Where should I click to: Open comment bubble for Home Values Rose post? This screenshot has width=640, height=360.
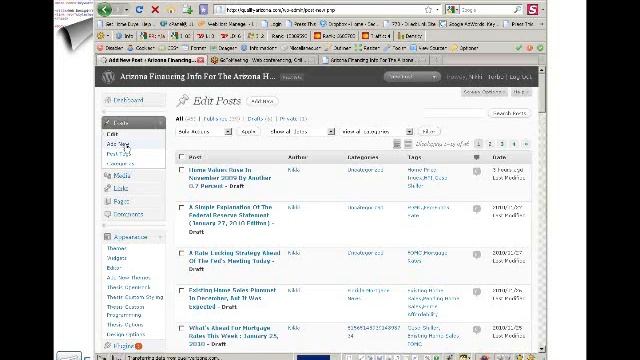pyautogui.click(x=477, y=171)
